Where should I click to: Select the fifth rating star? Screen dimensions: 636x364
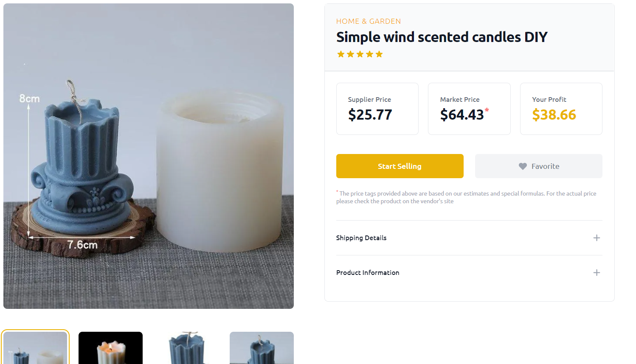point(379,54)
